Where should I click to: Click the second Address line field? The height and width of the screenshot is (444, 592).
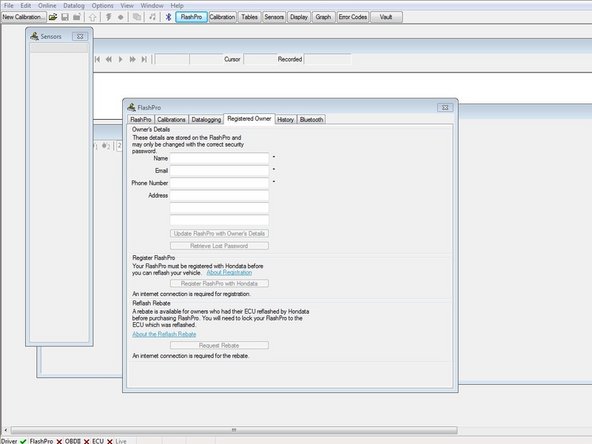pos(219,208)
